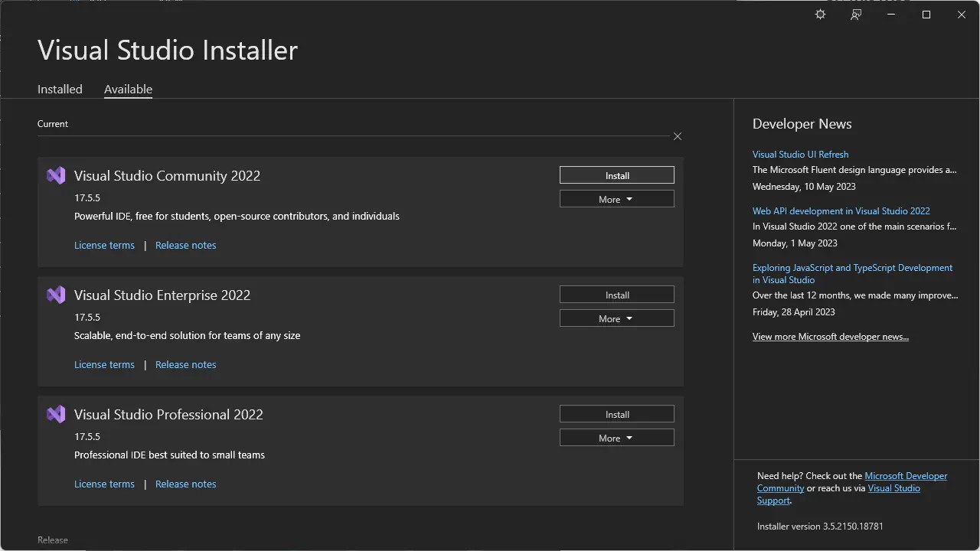Click the Installer version 3.5.2150.18781 text
This screenshot has height=551, width=980.
coord(820,526)
